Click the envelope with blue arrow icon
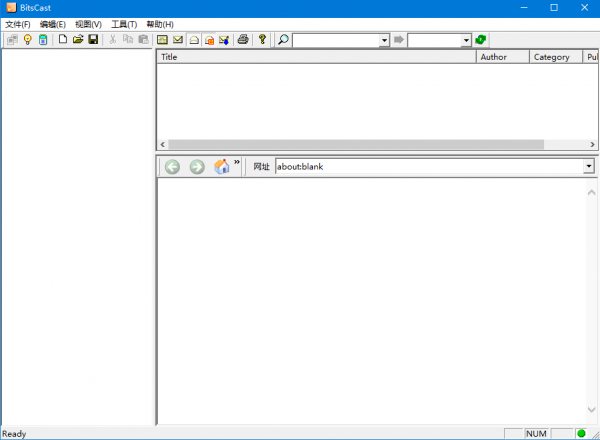 (x=224, y=39)
